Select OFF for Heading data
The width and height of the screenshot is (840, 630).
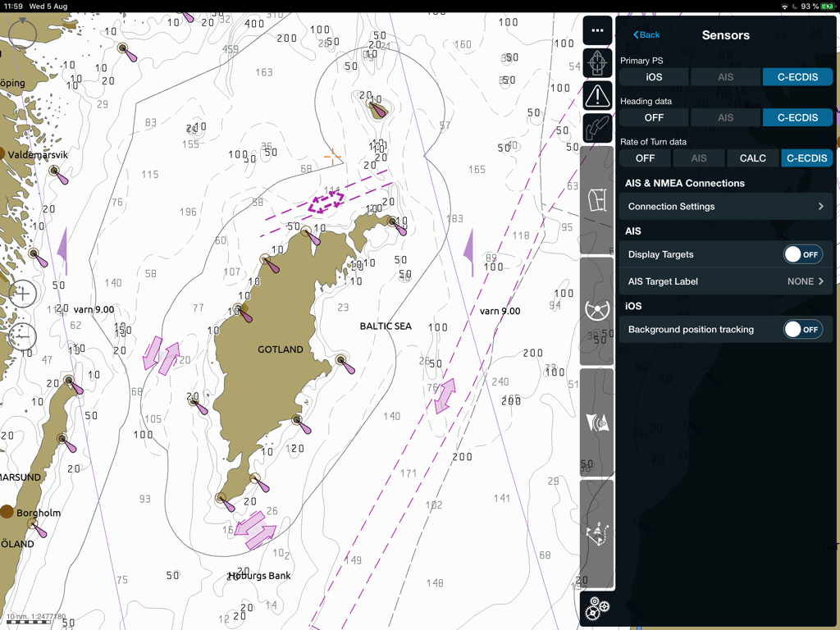653,117
